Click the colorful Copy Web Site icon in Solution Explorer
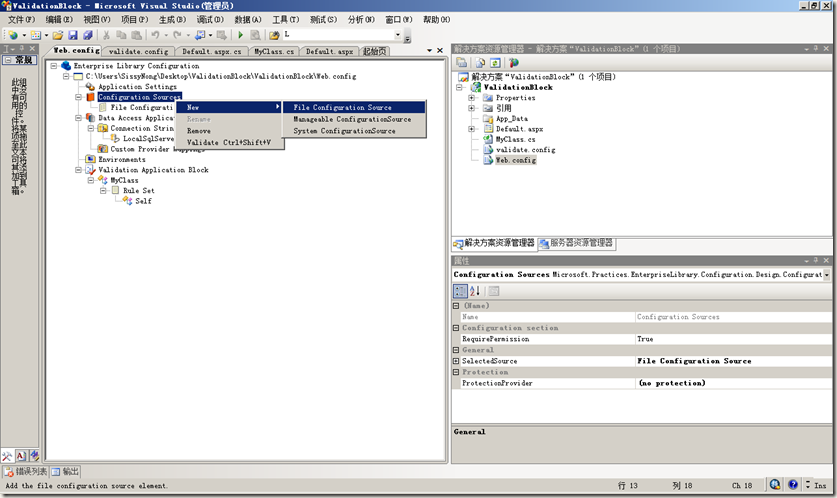This screenshot has height=498, width=837. click(514, 62)
